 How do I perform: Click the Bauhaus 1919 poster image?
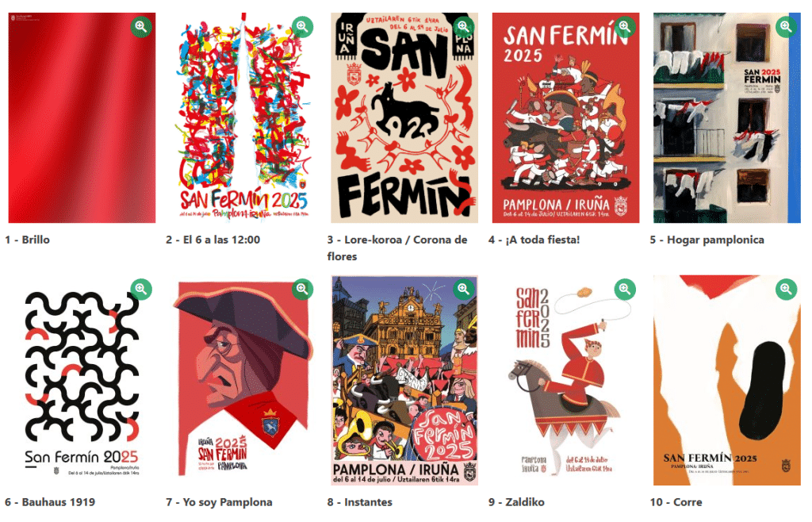(79, 381)
